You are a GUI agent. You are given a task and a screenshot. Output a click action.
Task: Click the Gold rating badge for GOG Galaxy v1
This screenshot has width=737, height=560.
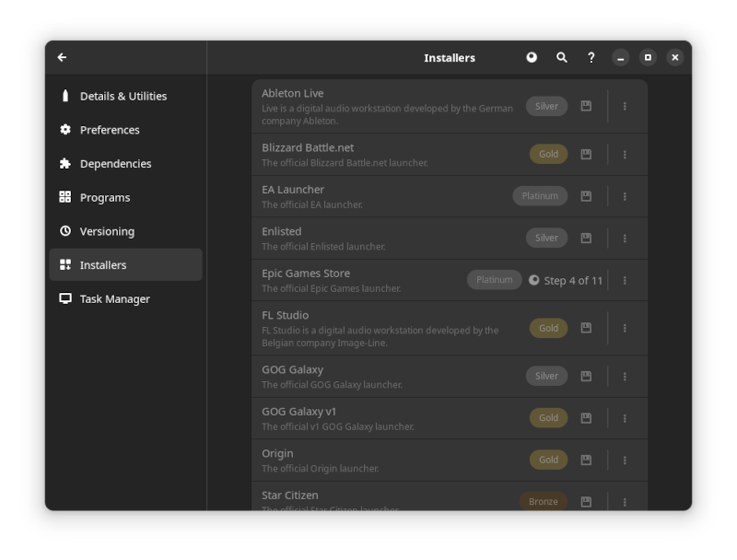(x=548, y=417)
